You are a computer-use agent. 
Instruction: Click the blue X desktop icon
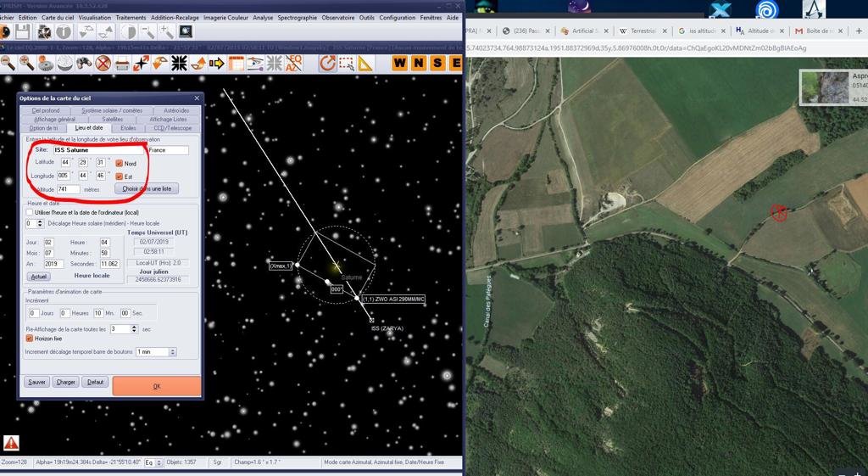click(x=720, y=10)
